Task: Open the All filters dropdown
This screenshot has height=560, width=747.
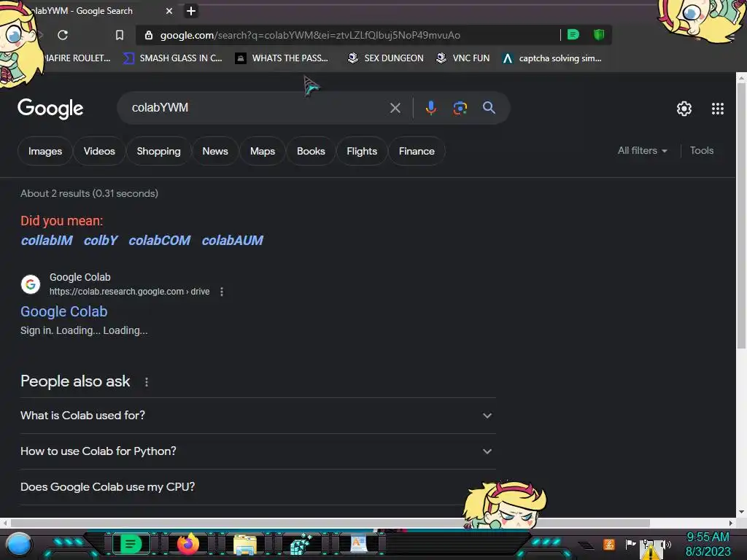Action: pos(642,150)
